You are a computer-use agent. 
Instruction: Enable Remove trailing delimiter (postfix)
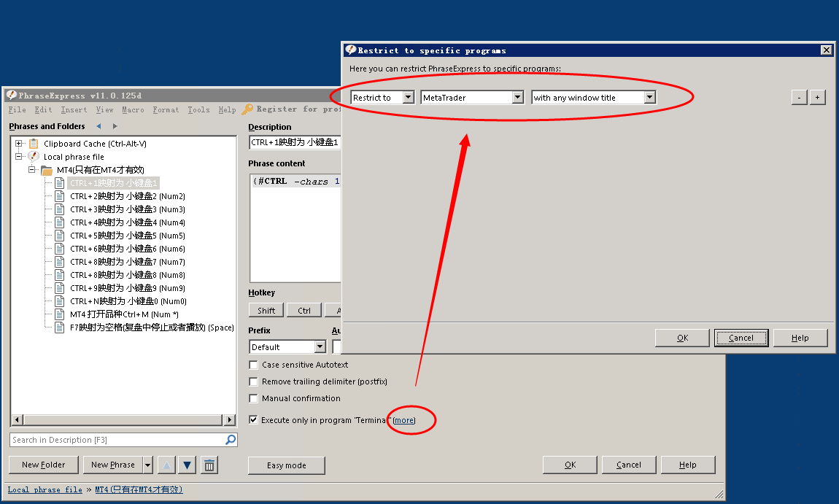pos(254,381)
